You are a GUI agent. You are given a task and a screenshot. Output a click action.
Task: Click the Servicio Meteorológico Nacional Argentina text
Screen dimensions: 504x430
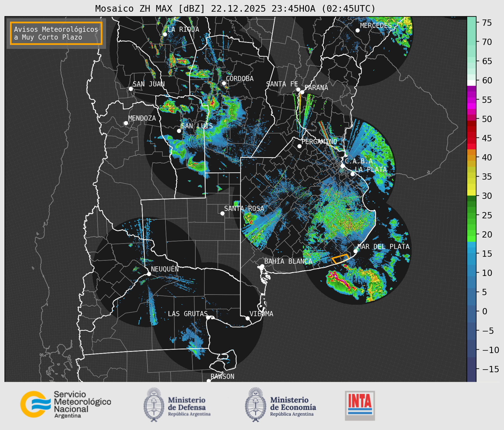coord(82,405)
